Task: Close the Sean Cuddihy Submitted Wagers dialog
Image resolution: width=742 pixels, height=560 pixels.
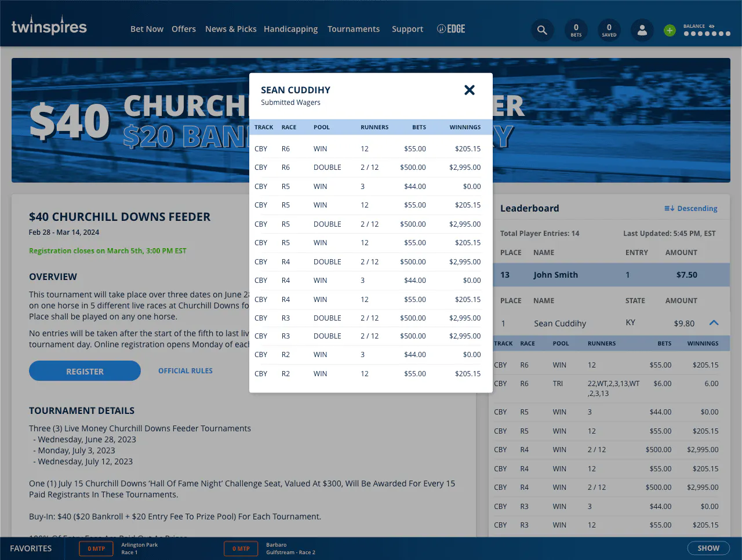Action: [470, 90]
